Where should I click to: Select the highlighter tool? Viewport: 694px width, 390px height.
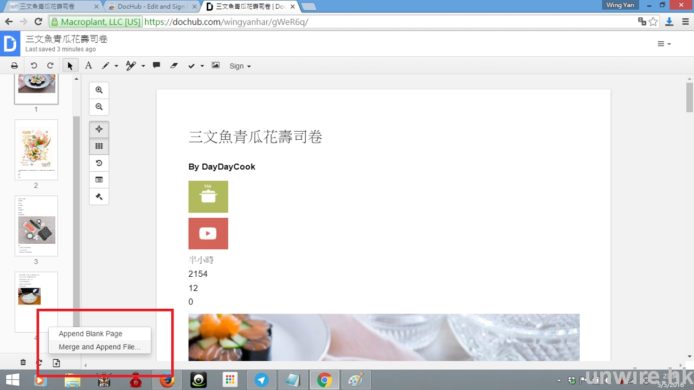pos(131,66)
